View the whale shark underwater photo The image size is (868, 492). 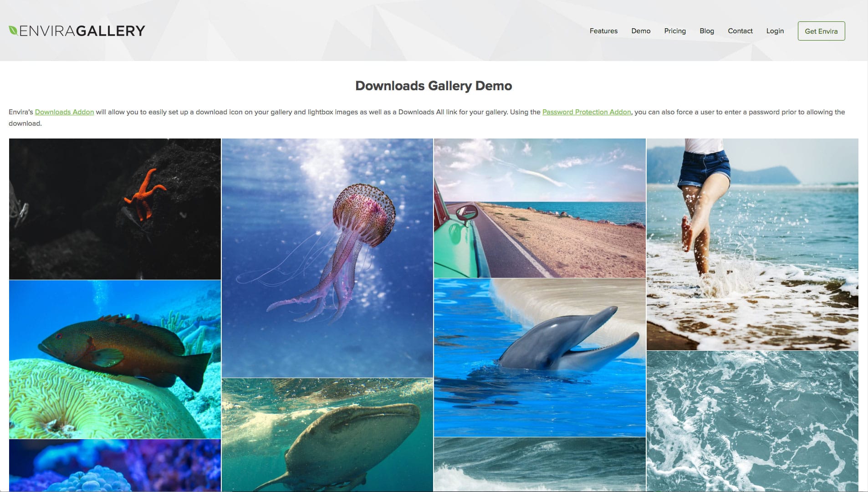point(327,435)
